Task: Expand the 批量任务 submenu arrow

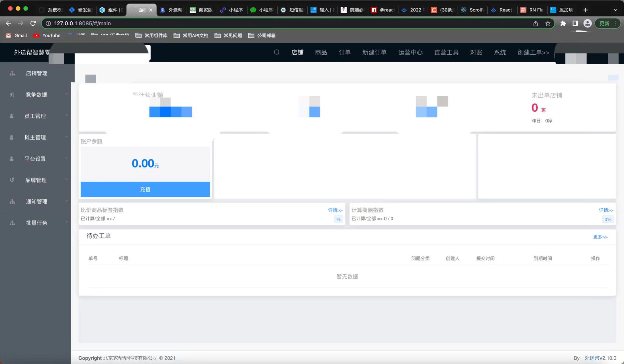Action: coord(66,222)
